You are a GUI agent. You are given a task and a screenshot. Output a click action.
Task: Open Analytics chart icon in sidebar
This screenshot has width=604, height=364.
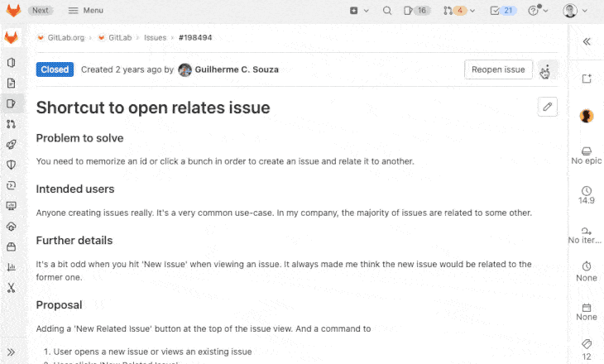pyautogui.click(x=12, y=267)
